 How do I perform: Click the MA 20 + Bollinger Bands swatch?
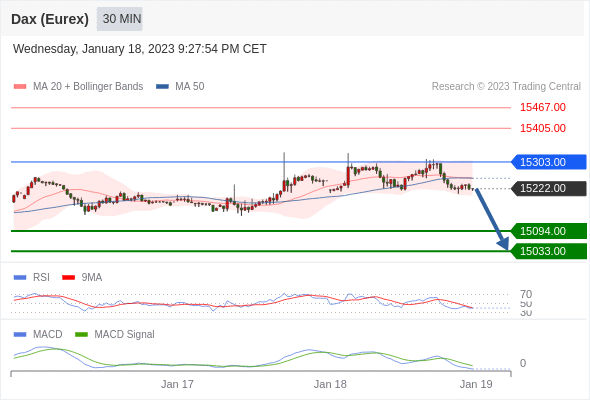(x=20, y=87)
